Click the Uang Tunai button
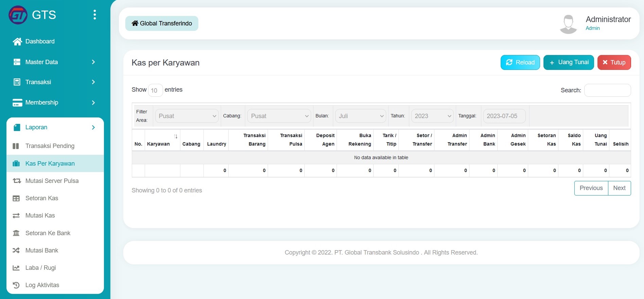 (569, 62)
